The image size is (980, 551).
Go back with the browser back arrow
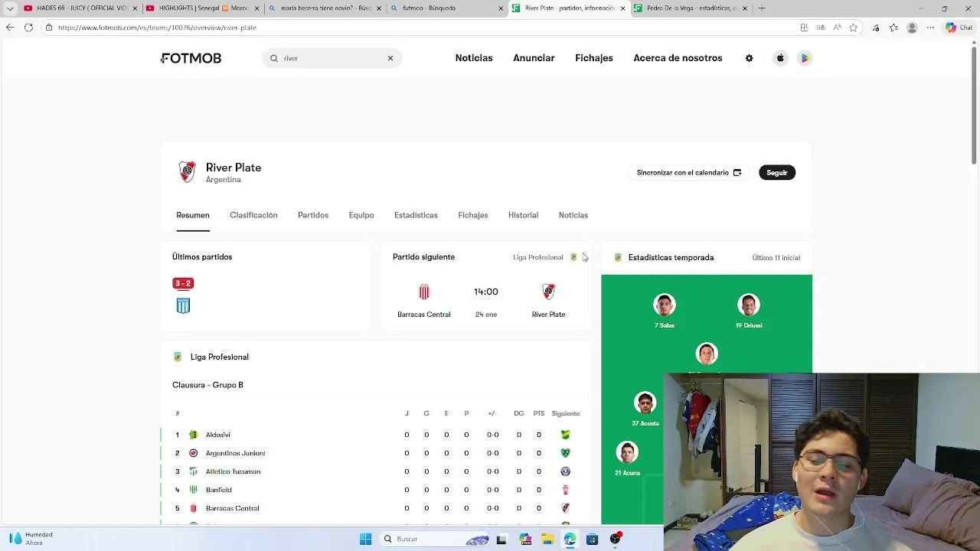(x=9, y=28)
